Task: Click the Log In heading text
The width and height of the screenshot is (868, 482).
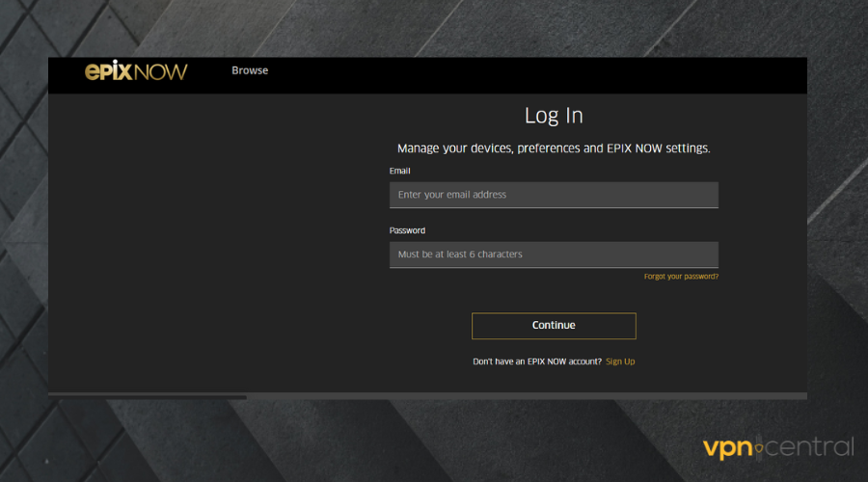Action: coord(554,116)
